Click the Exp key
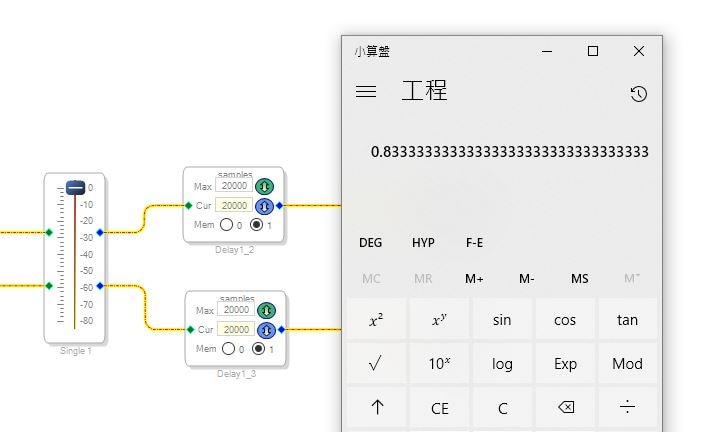Image resolution: width=704 pixels, height=432 pixels. pos(565,363)
